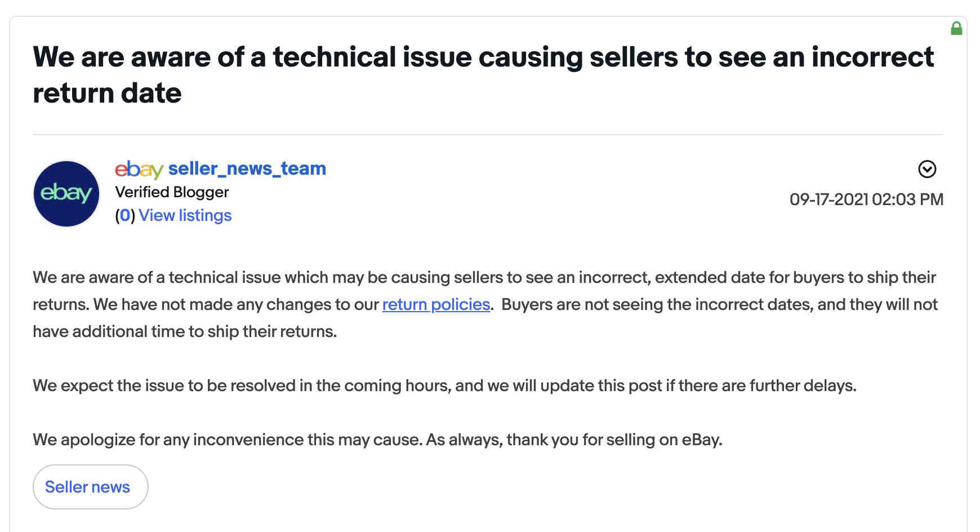The height and width of the screenshot is (532, 980).
Task: Click the Verified Blogger rank label
Action: pyautogui.click(x=172, y=192)
